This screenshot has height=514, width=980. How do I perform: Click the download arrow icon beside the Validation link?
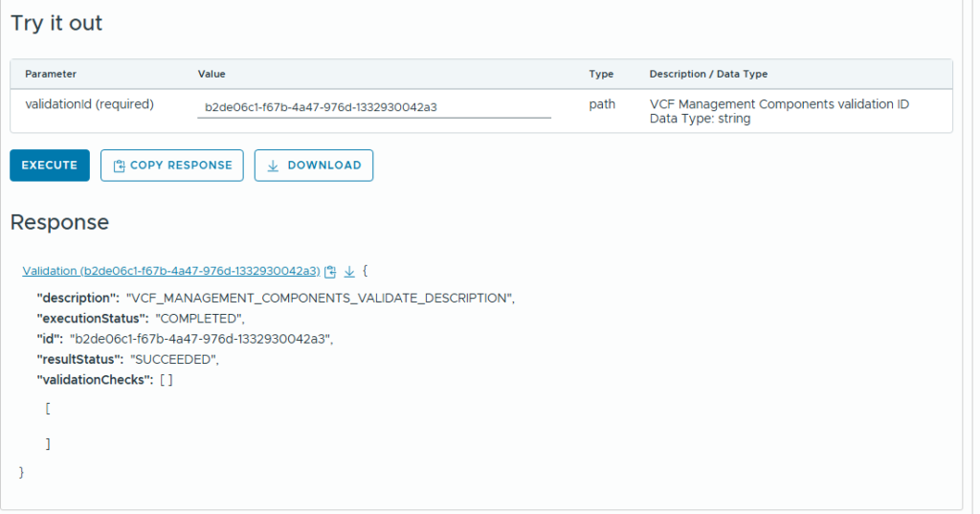tap(349, 272)
